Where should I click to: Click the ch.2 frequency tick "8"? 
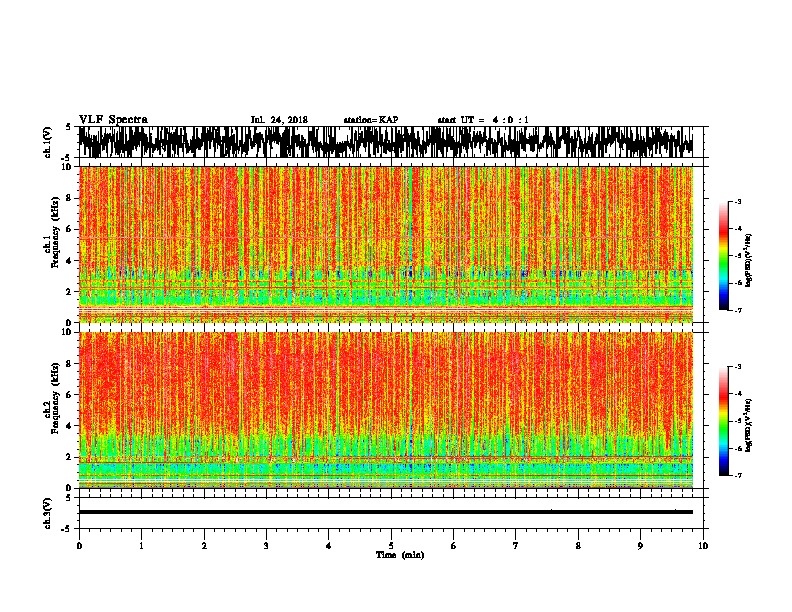(70, 364)
